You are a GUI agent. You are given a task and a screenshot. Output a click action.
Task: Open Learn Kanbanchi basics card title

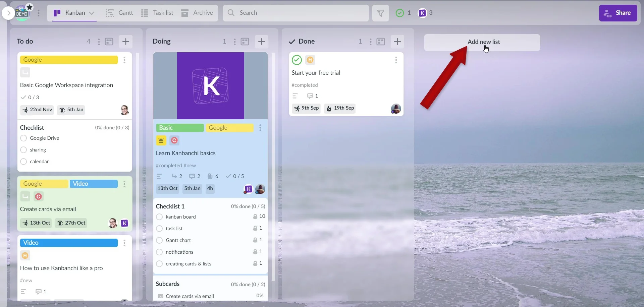[x=185, y=153]
